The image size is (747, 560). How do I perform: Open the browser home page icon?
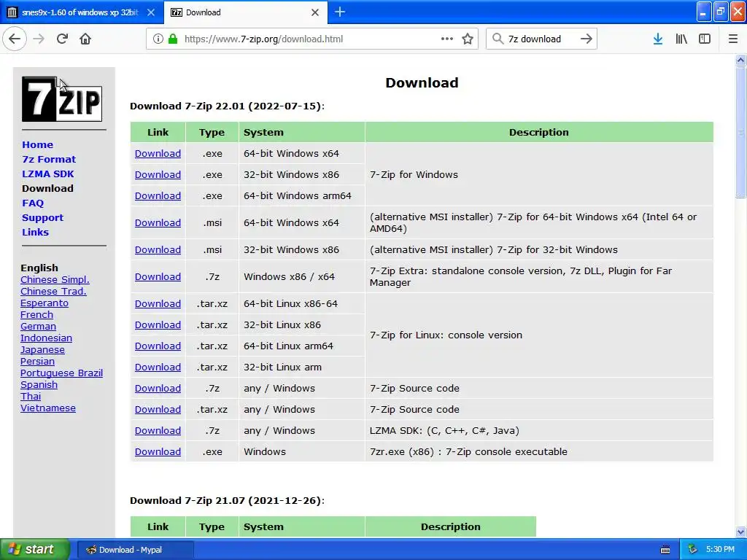(85, 39)
